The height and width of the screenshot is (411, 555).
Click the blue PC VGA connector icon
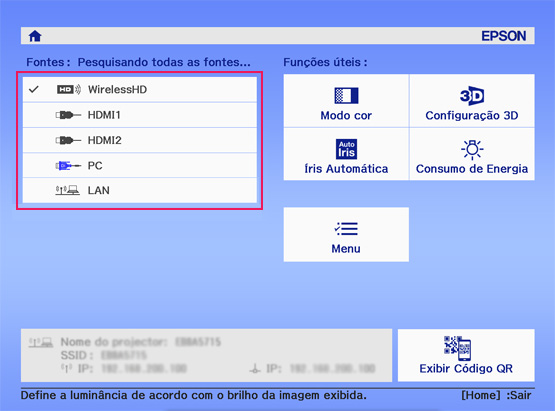(68, 166)
